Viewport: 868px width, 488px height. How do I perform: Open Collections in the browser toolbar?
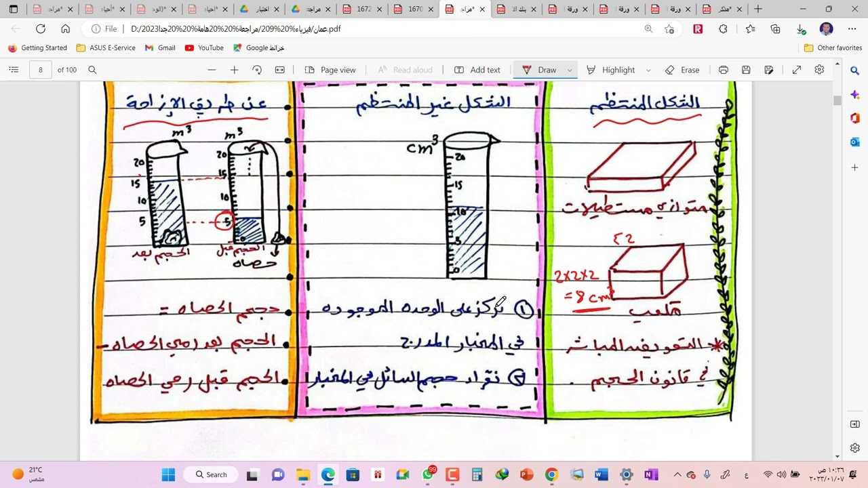(x=775, y=29)
